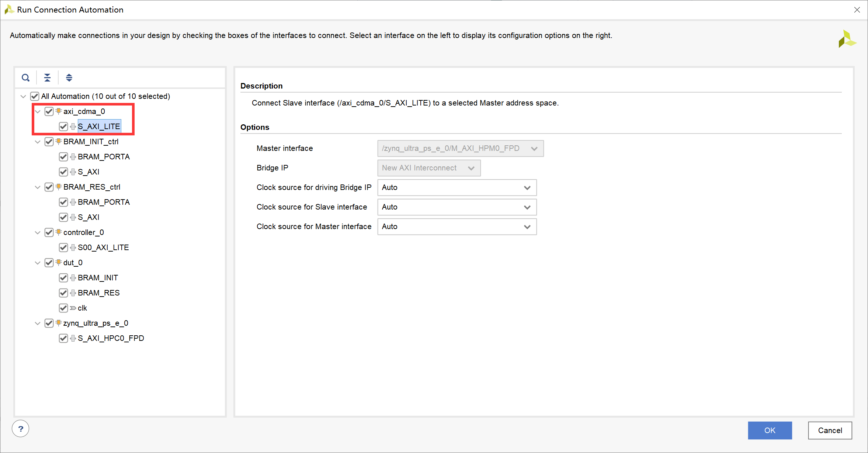
Task: Uncheck S_AXI under BRAM_RES_ctrl
Action: pos(63,217)
